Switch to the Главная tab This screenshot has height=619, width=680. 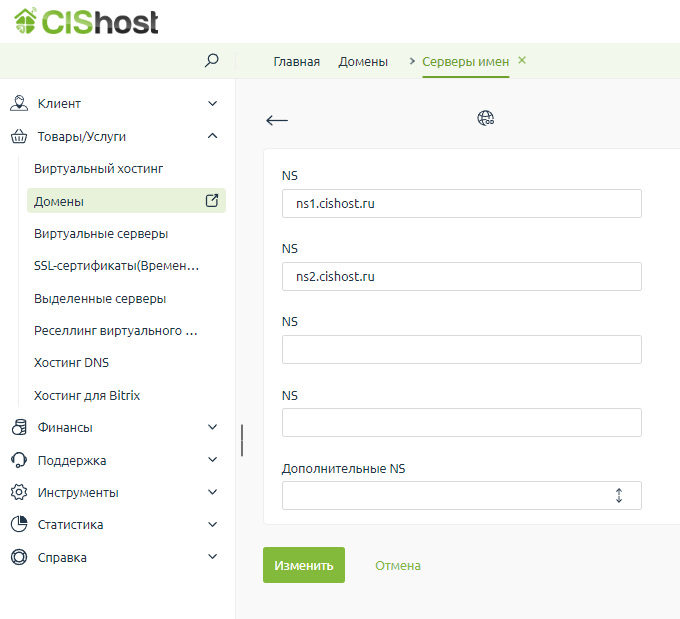[297, 62]
